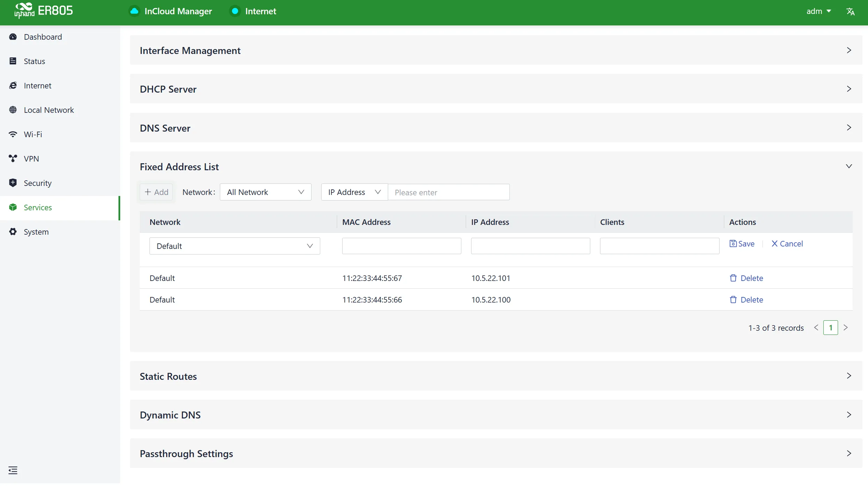The height and width of the screenshot is (486, 868).
Task: Click the Security shield icon
Action: [x=13, y=183]
